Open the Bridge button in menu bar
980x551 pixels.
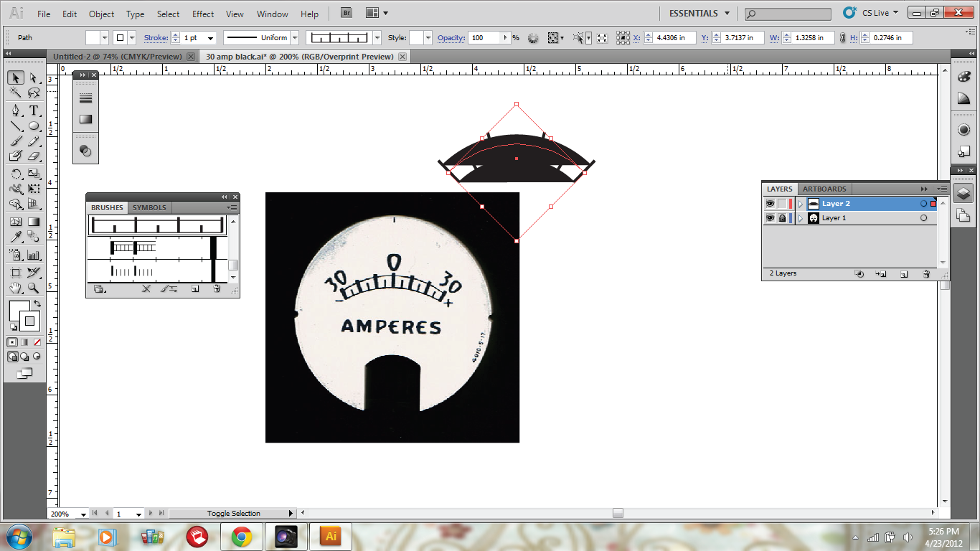coord(347,13)
